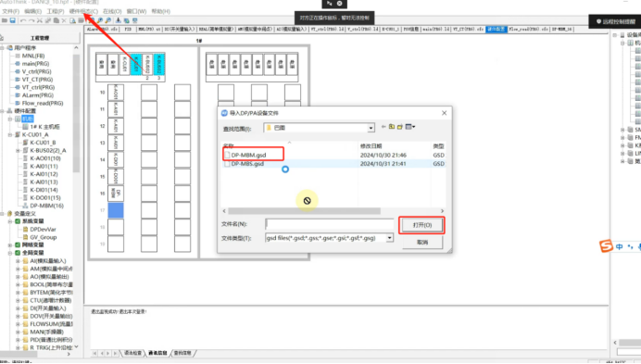Expand the AI(模拟量输入) variable group
This screenshot has height=364, width=641.
click(18, 261)
